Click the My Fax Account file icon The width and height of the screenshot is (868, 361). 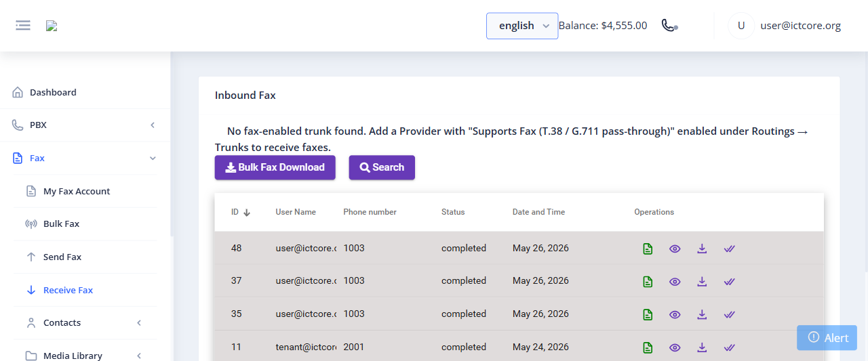(31, 191)
